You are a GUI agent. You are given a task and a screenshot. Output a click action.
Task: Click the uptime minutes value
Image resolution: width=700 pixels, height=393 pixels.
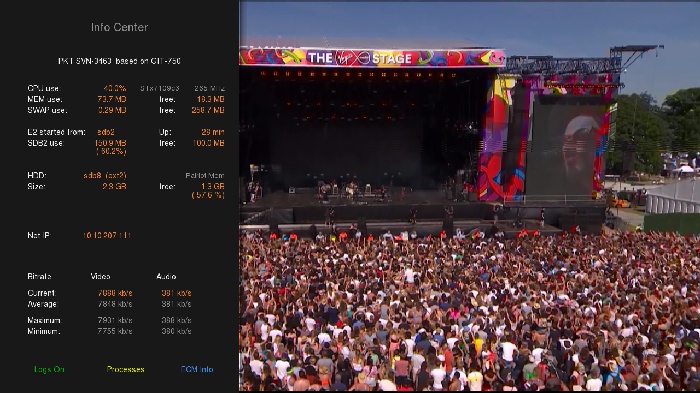[x=212, y=132]
